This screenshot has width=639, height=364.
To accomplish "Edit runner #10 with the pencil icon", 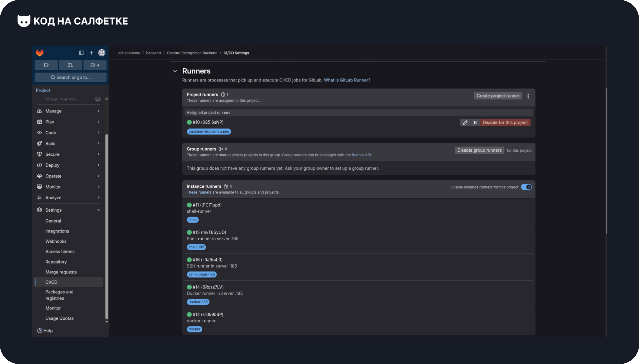I will [x=465, y=123].
